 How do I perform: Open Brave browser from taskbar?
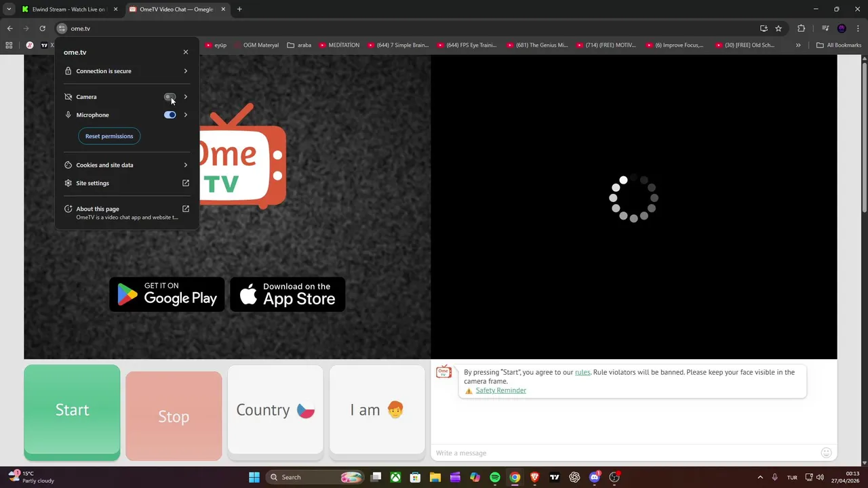(535, 477)
